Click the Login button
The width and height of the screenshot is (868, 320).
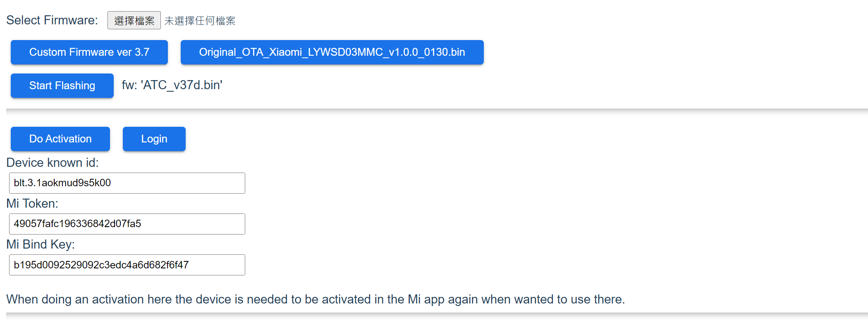[x=154, y=139]
